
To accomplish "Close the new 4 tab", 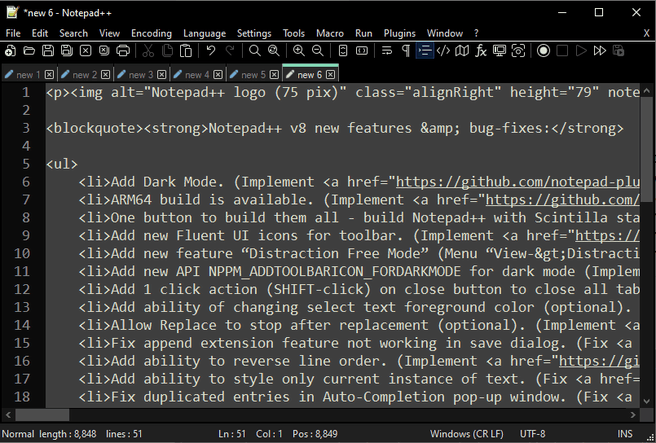I will tap(218, 75).
